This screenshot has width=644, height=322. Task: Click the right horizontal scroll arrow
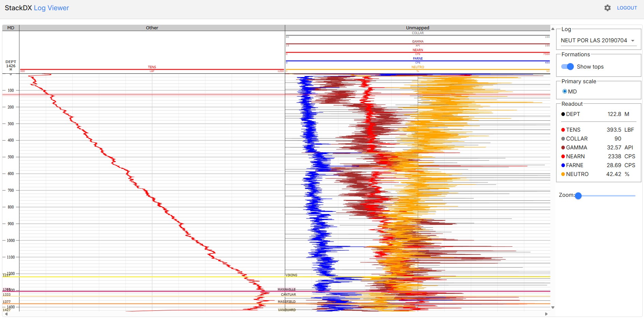pos(546,314)
